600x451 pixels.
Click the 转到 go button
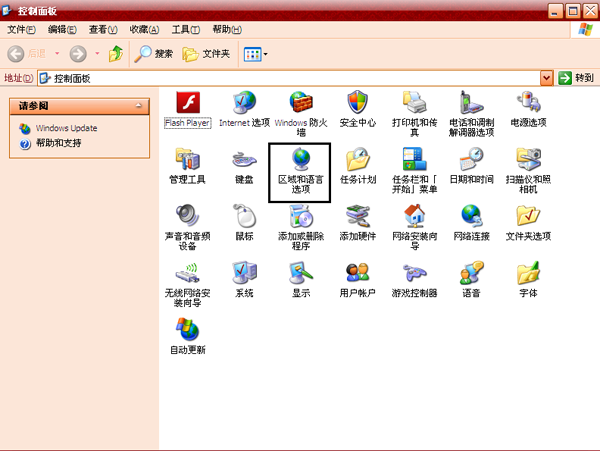coord(577,78)
